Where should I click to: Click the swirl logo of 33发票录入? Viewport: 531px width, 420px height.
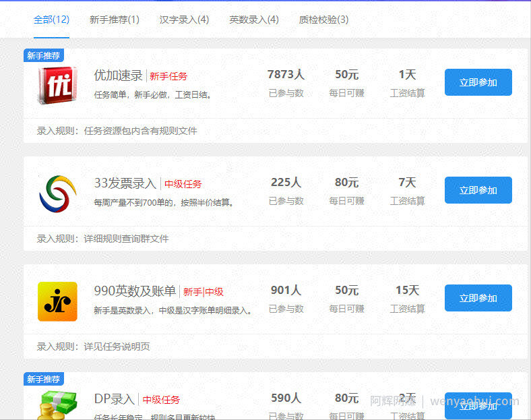58,193
